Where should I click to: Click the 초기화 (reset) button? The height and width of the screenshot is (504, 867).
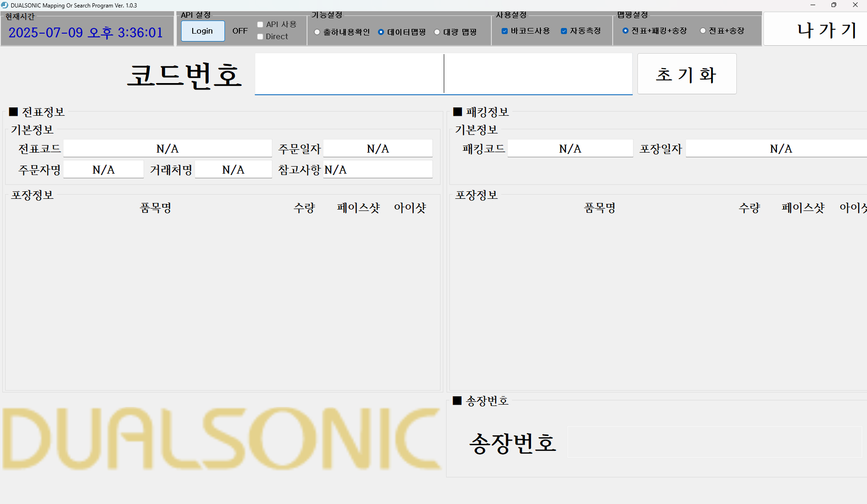[x=686, y=74]
